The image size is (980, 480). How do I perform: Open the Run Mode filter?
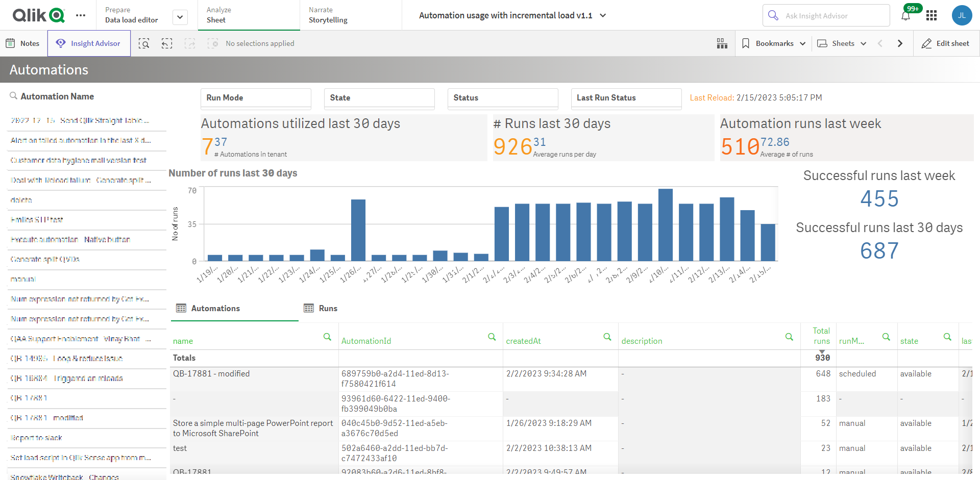[x=256, y=98]
